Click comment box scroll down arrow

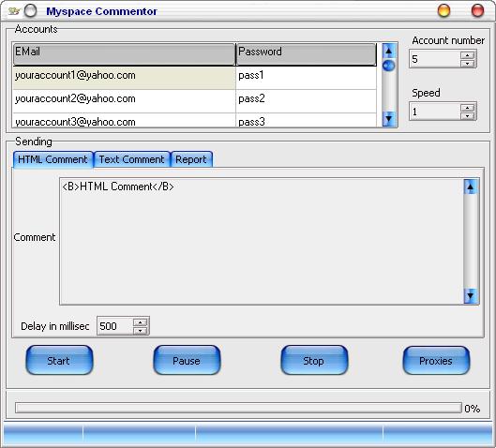point(471,296)
